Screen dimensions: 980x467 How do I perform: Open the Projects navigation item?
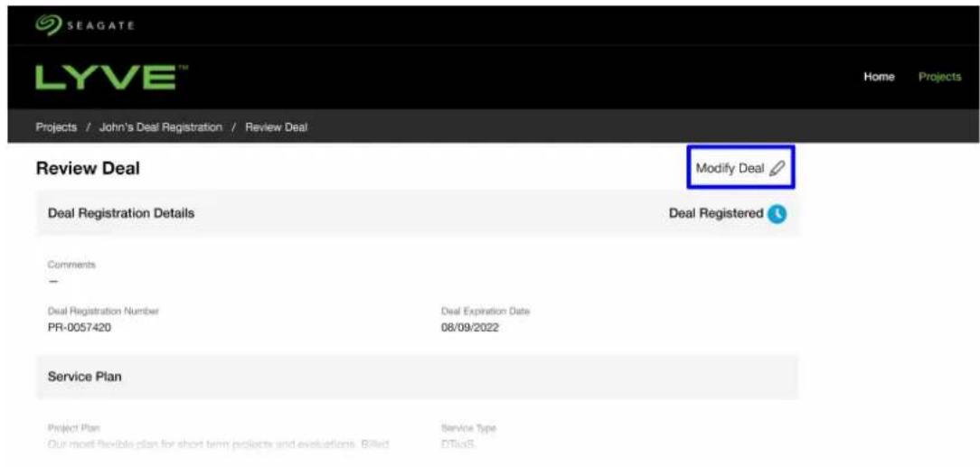[x=939, y=77]
